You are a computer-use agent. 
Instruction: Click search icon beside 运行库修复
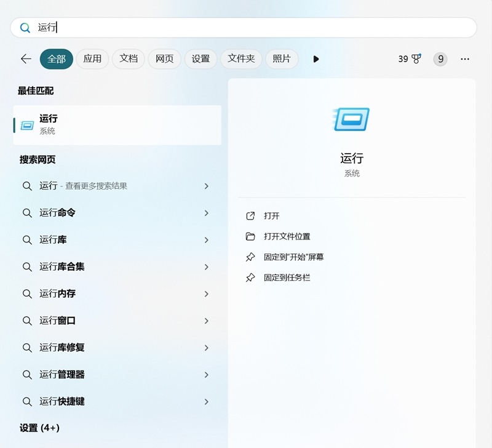(x=27, y=348)
